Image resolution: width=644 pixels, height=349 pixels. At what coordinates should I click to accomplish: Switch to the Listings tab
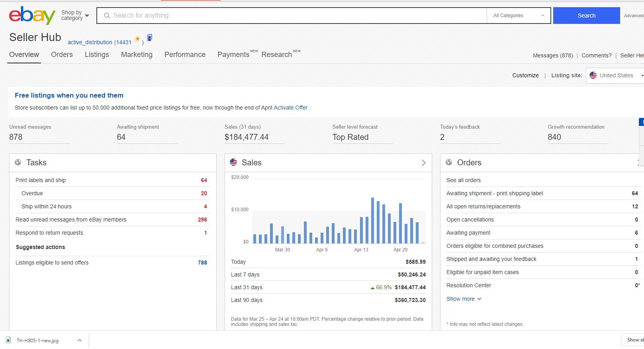(97, 55)
